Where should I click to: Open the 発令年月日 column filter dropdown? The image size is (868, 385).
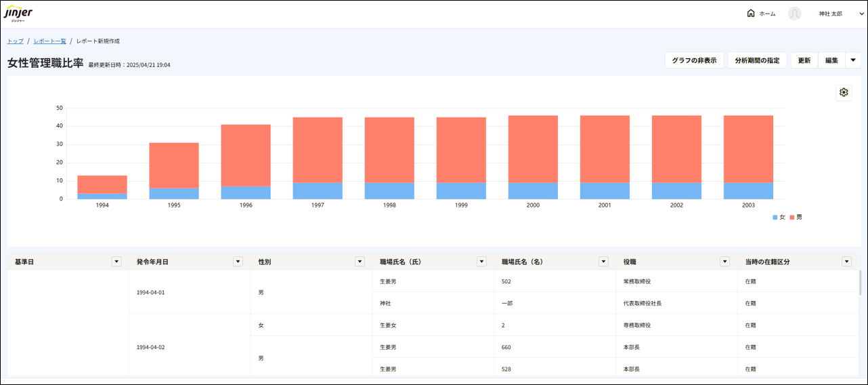238,262
